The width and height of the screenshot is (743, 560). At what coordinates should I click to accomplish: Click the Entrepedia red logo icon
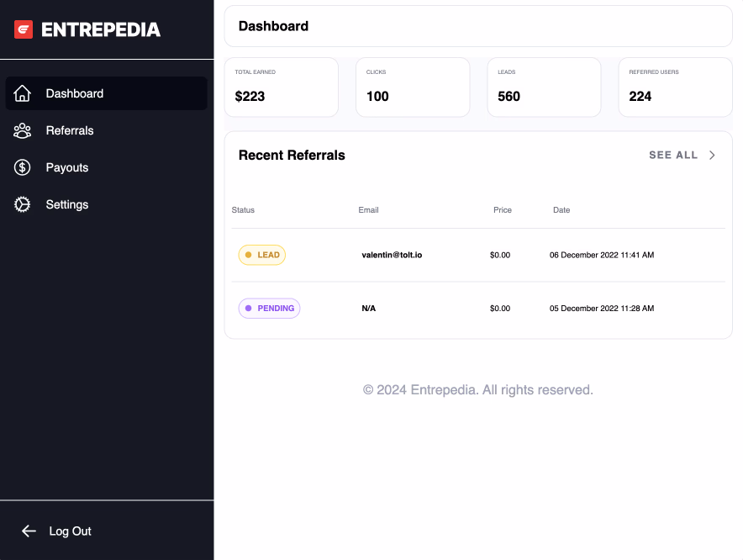(x=24, y=29)
